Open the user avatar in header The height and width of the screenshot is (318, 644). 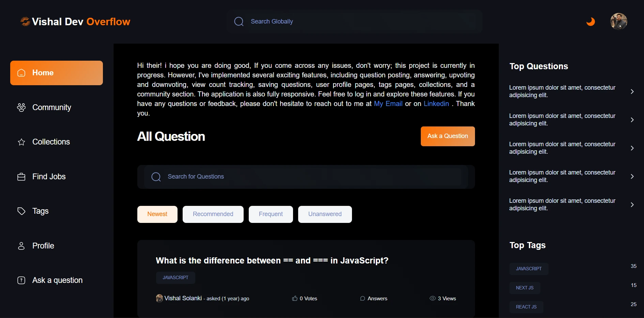(x=618, y=21)
